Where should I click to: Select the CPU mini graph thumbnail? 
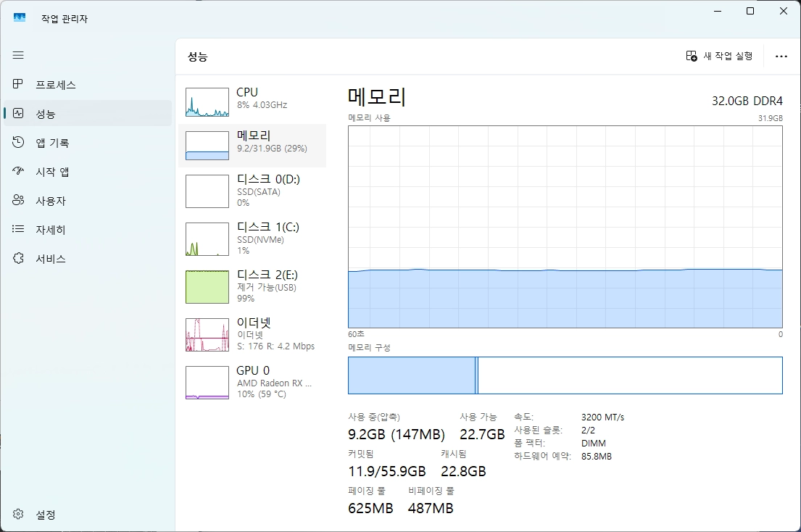(x=207, y=102)
